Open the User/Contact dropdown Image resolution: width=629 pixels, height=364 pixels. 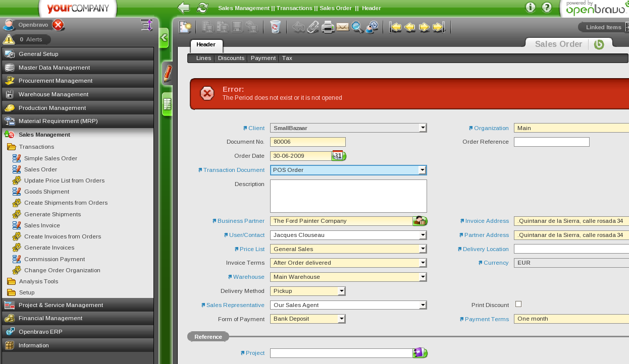pos(423,235)
